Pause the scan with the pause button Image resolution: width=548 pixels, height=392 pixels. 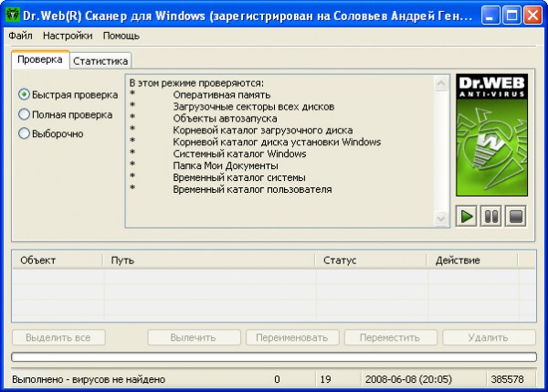491,217
